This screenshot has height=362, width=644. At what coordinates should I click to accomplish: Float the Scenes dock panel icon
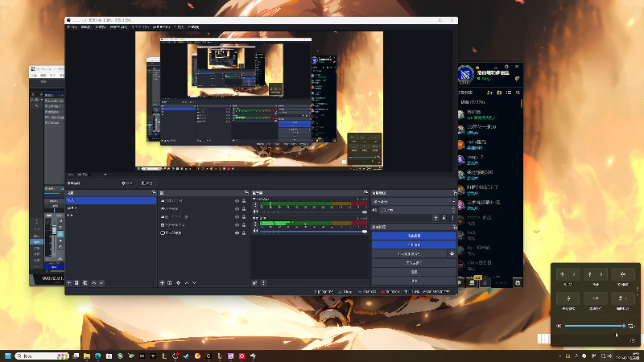click(154, 193)
